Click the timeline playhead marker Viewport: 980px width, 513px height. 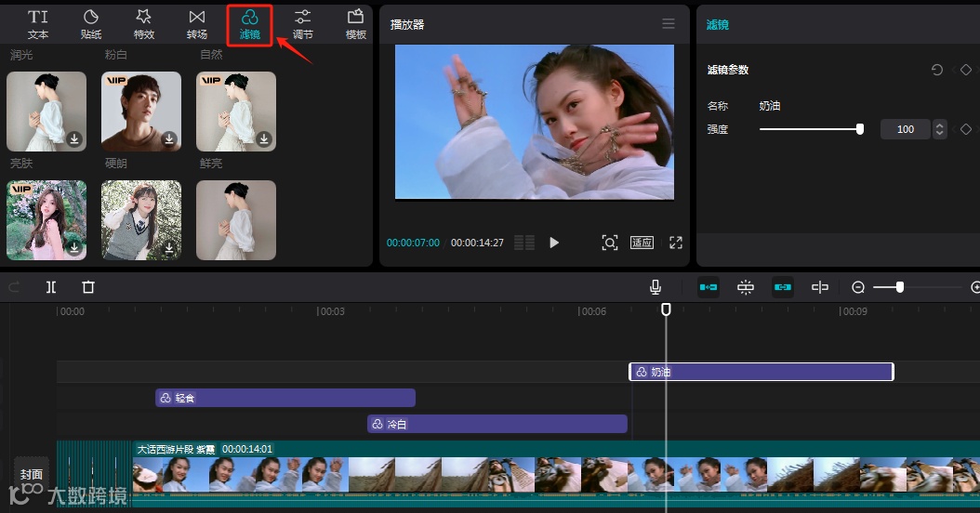(x=667, y=309)
